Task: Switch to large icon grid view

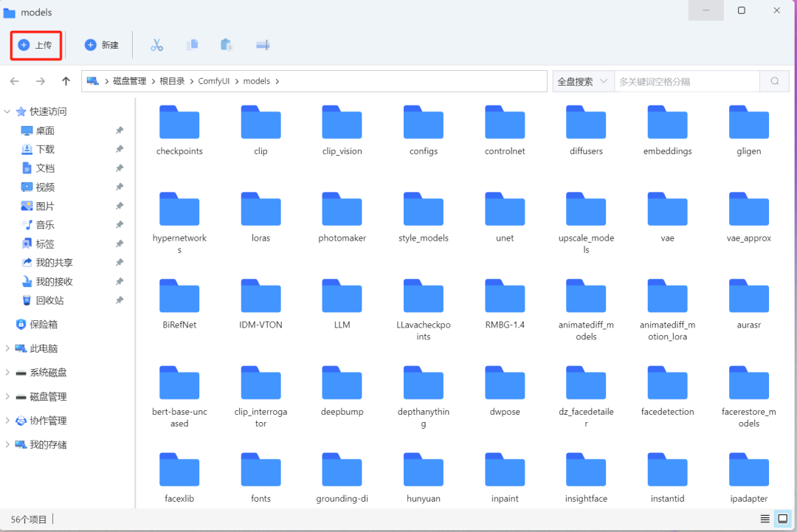Action: [x=783, y=519]
